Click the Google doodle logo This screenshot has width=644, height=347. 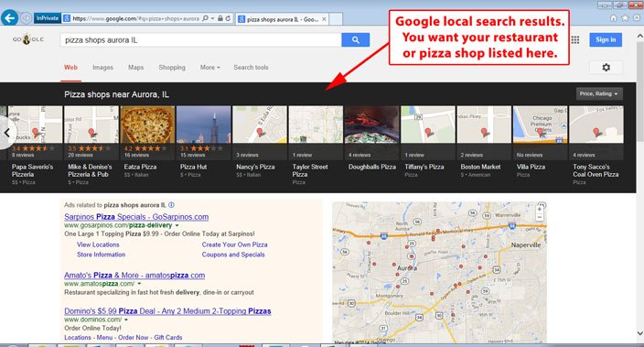pyautogui.click(x=28, y=39)
